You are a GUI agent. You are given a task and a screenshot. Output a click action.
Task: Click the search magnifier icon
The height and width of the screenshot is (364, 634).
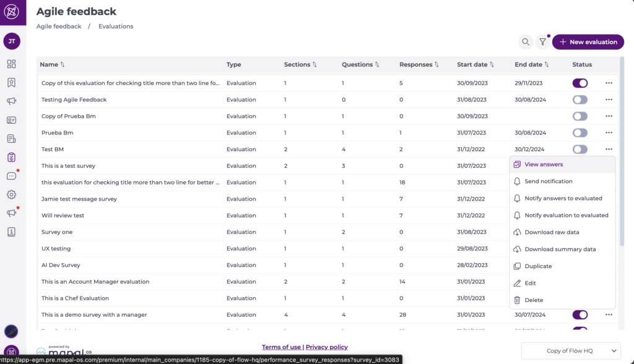tap(526, 42)
